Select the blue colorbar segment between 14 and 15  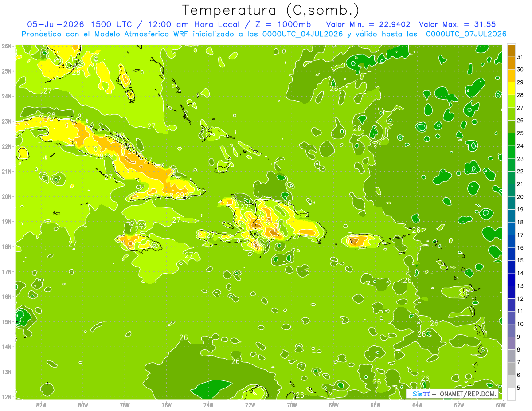(511, 266)
